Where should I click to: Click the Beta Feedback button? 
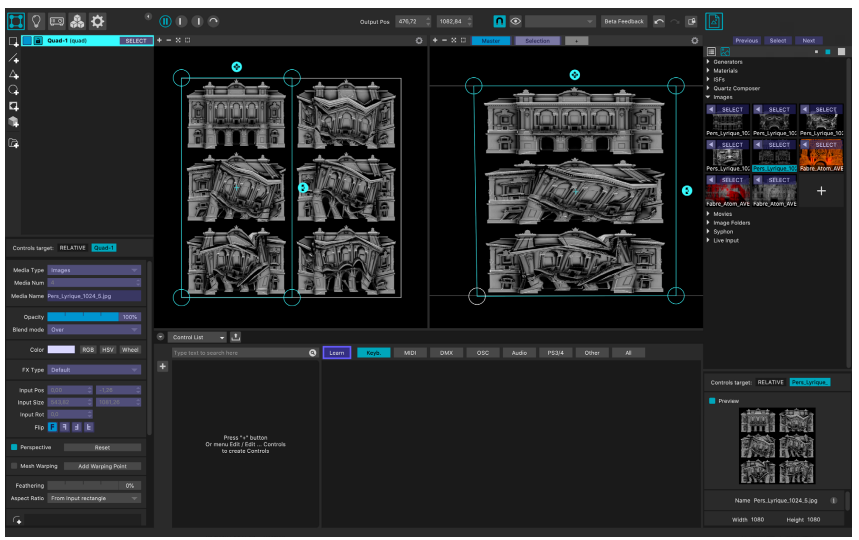pyautogui.click(x=624, y=21)
